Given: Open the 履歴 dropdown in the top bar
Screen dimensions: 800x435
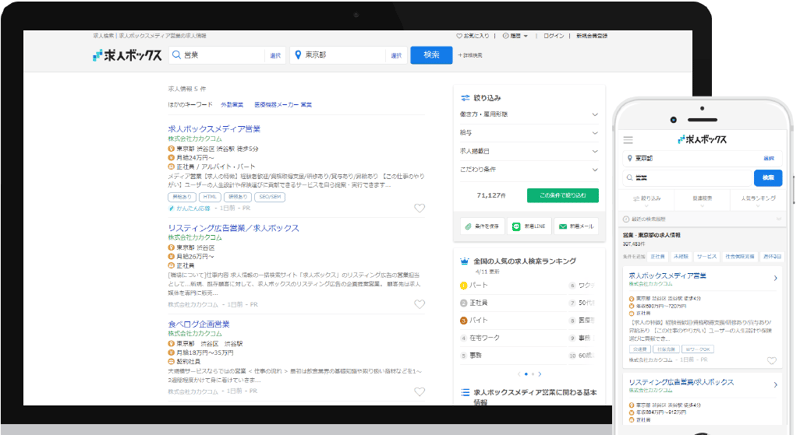Looking at the screenshot, I should (x=515, y=36).
